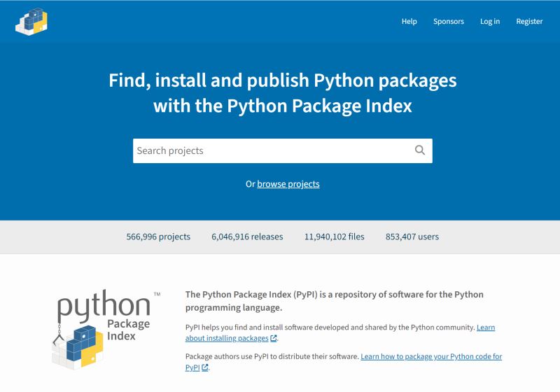The image size is (560, 392).
Task: Go to Log in
Action: tap(490, 22)
